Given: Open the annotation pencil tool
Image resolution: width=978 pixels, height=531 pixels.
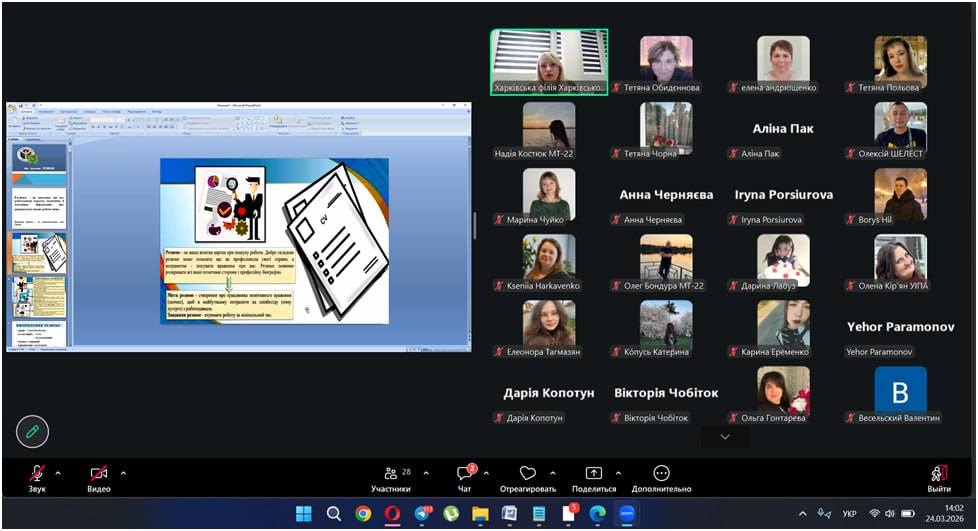Looking at the screenshot, I should [32, 431].
